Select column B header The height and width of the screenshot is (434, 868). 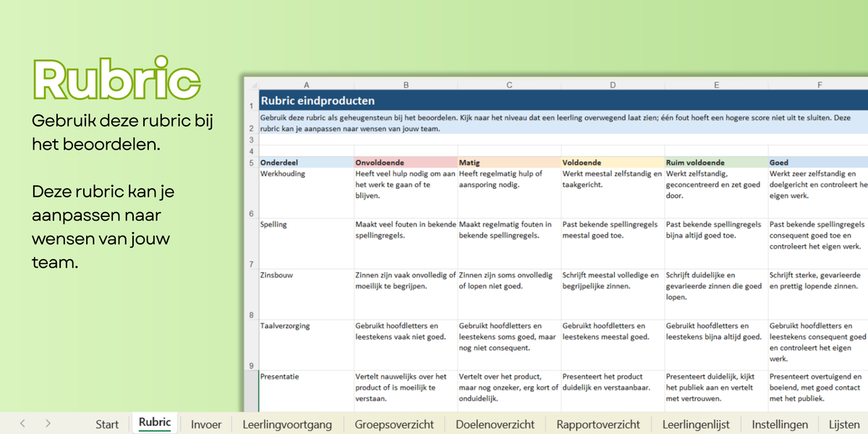coord(406,85)
